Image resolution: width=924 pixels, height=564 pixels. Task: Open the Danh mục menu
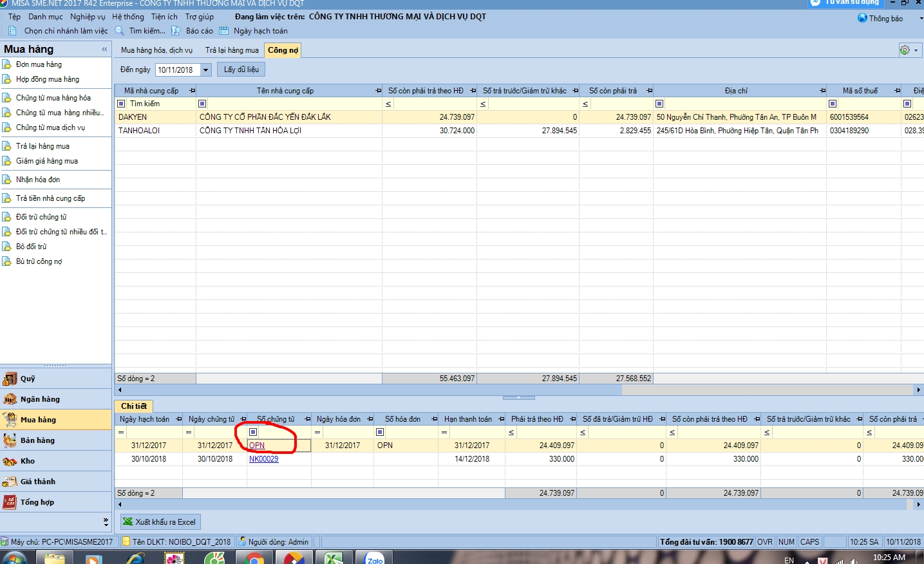(x=46, y=17)
